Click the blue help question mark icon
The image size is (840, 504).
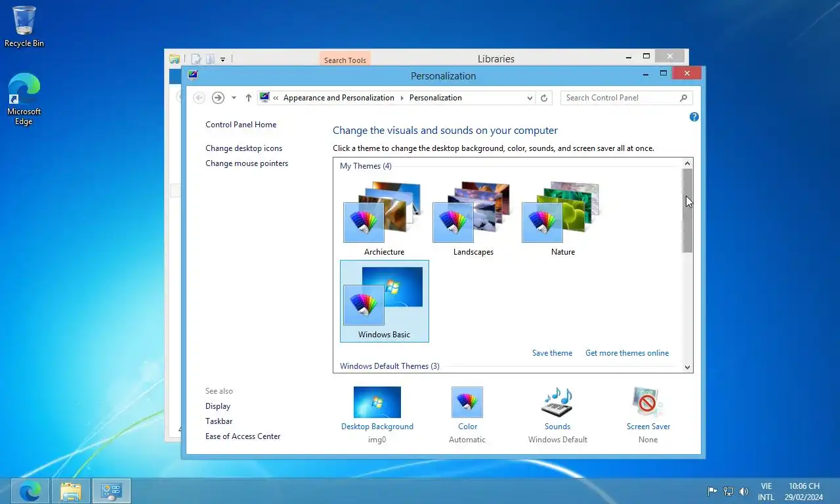coord(694,117)
